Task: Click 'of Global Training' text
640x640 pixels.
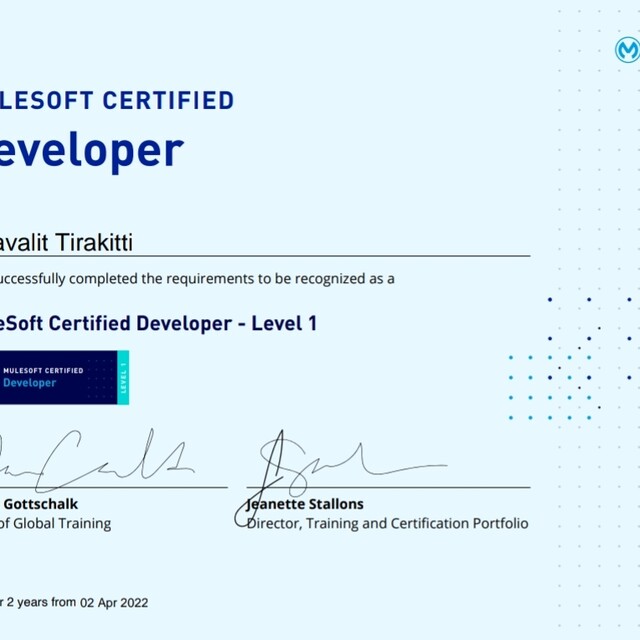Action: point(55,523)
